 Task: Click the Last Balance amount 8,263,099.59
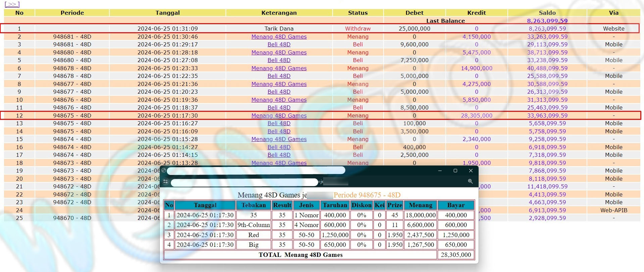tap(547, 21)
